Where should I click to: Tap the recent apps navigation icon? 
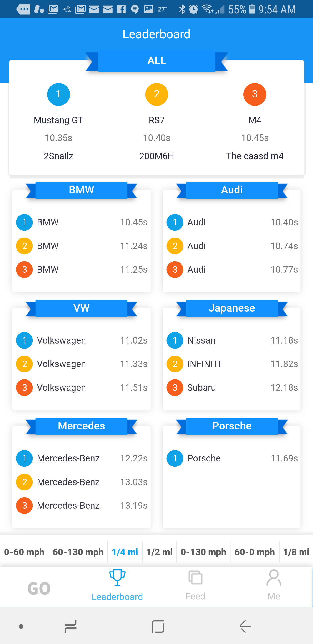(x=70, y=626)
